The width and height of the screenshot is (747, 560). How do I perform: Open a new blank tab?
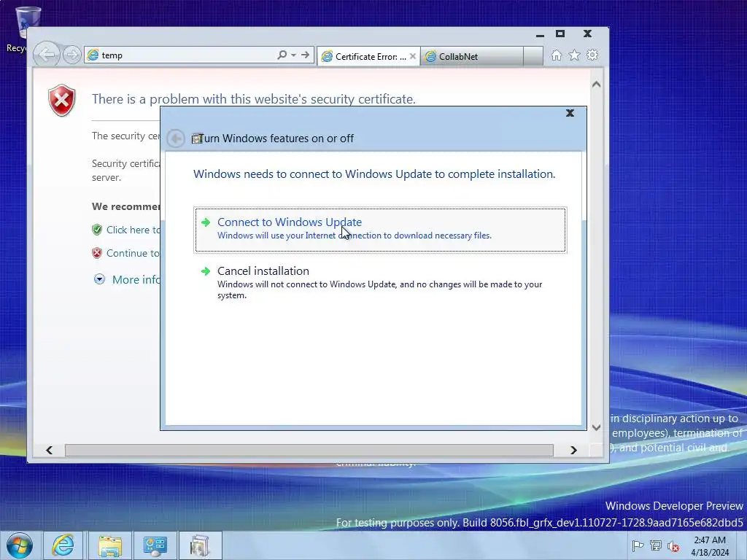coord(533,56)
